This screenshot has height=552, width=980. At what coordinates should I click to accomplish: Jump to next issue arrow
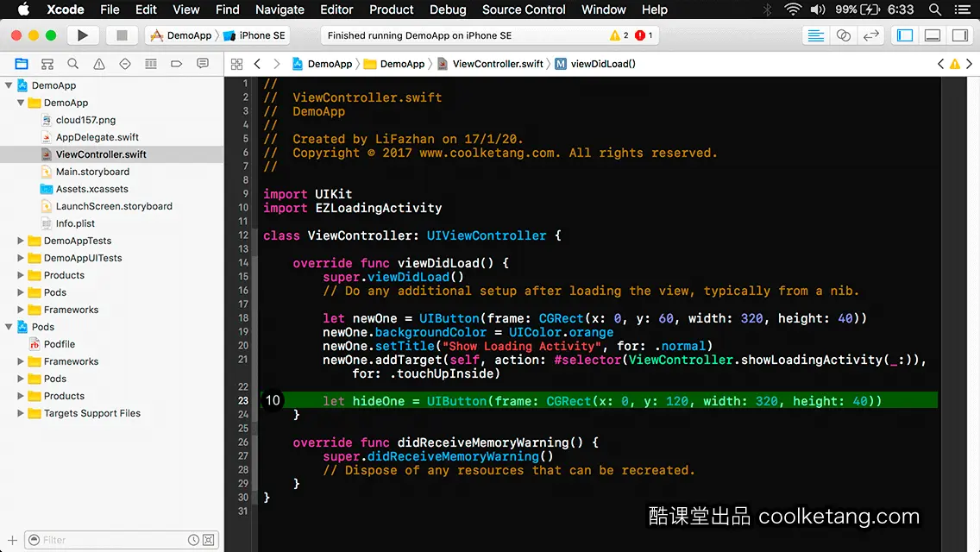pos(970,64)
